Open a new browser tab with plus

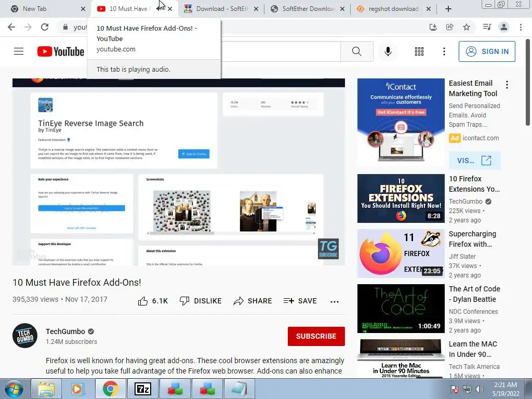(x=448, y=9)
